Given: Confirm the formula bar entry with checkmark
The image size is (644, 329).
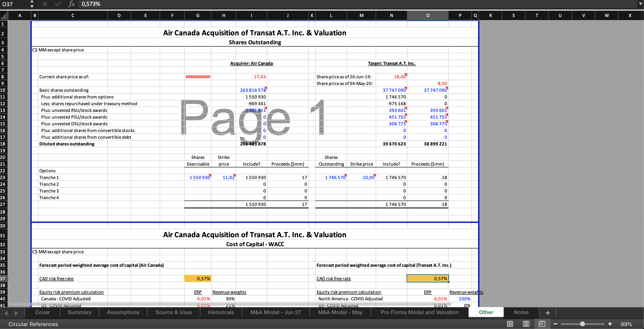Looking at the screenshot, I should point(58,4).
